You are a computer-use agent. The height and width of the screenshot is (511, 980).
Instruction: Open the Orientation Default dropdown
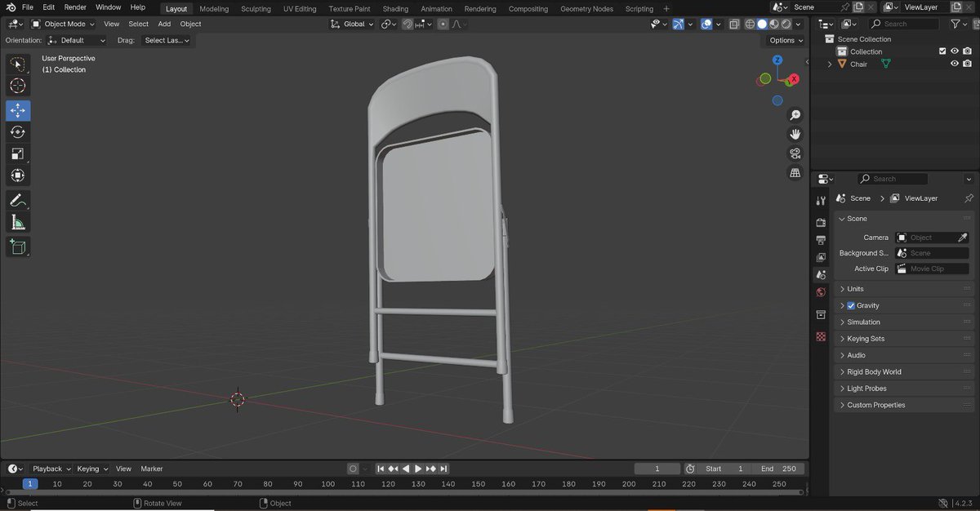click(77, 40)
